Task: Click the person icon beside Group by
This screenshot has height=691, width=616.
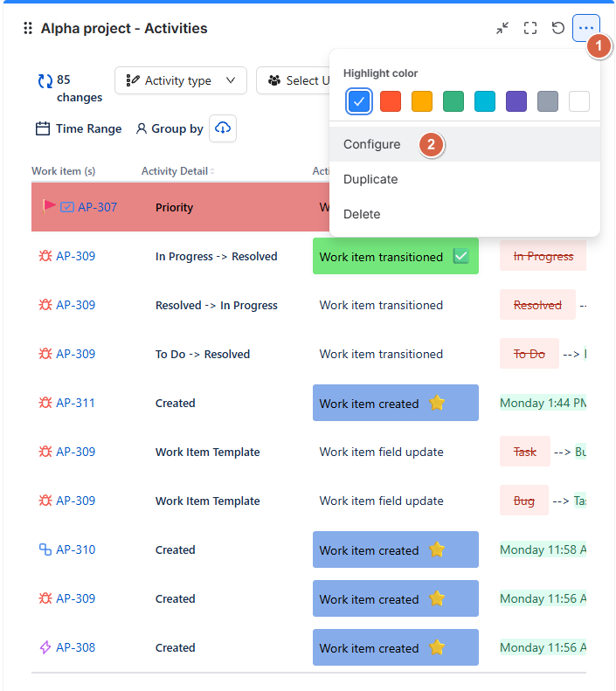Action: (x=141, y=128)
